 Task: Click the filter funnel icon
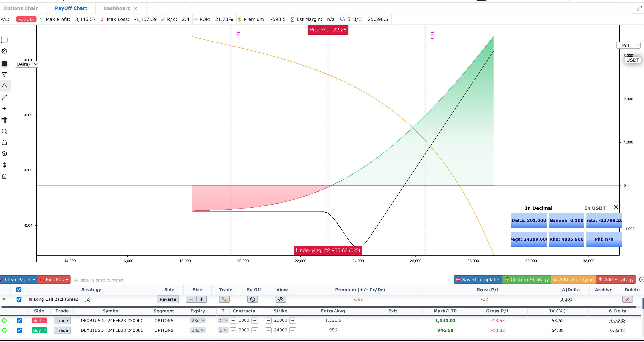pyautogui.click(x=4, y=75)
